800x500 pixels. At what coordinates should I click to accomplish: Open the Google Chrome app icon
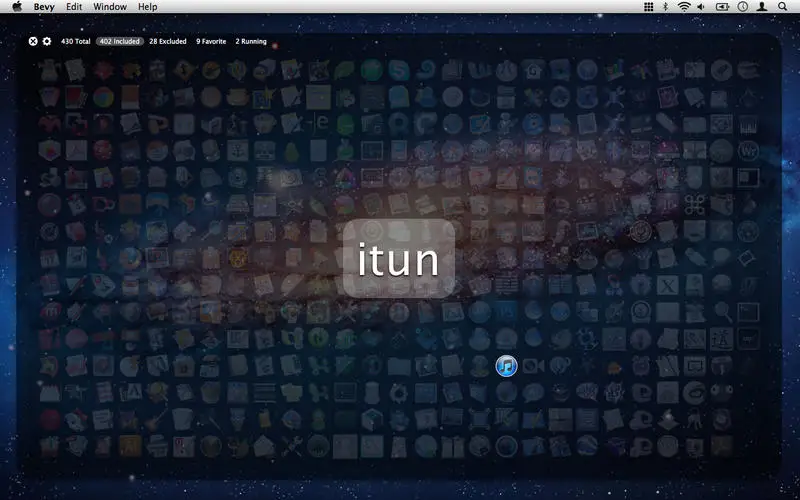[x=103, y=97]
